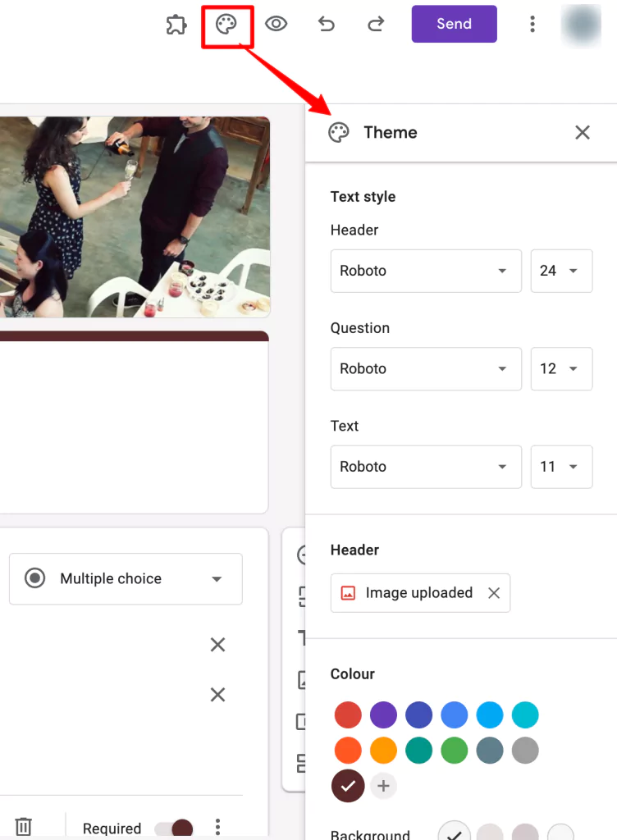
Task: Open the Text font Roboto dropdown
Action: coord(426,467)
